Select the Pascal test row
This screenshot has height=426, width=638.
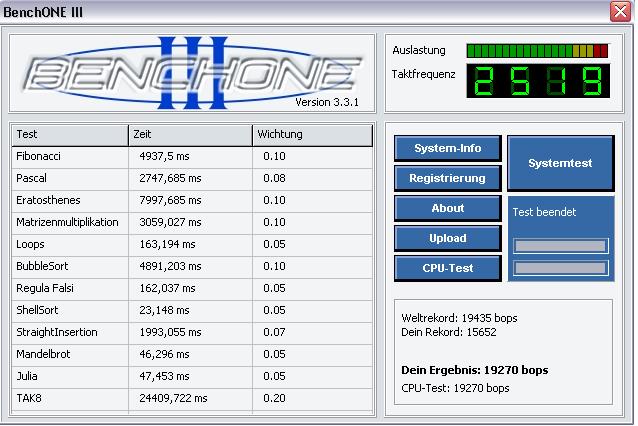point(192,179)
